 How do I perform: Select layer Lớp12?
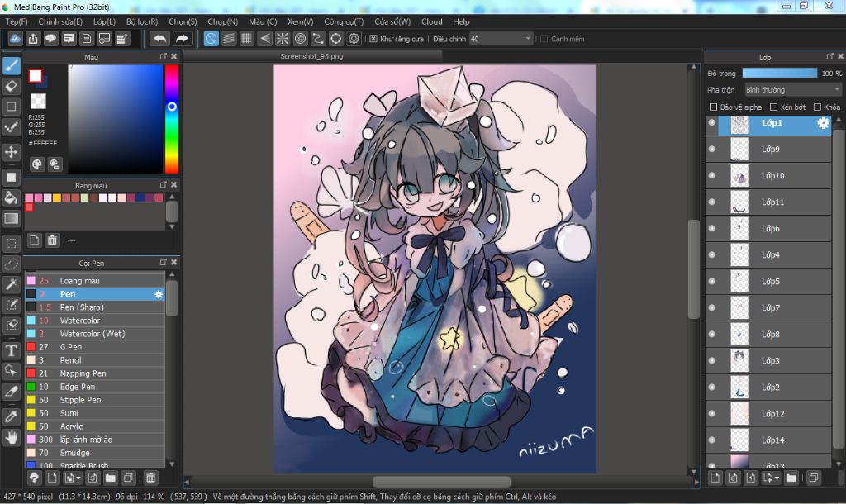(x=768, y=414)
